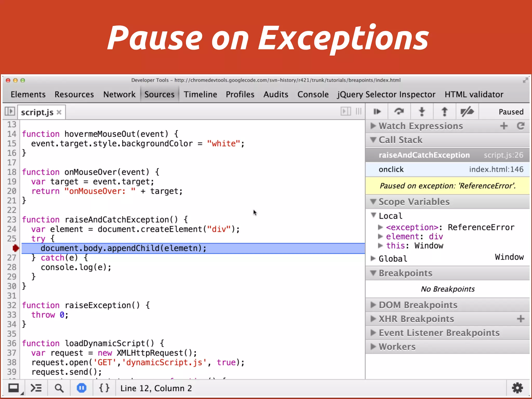Viewport: 532px width, 399px height.
Task: Open the Audits tab
Action: click(276, 94)
